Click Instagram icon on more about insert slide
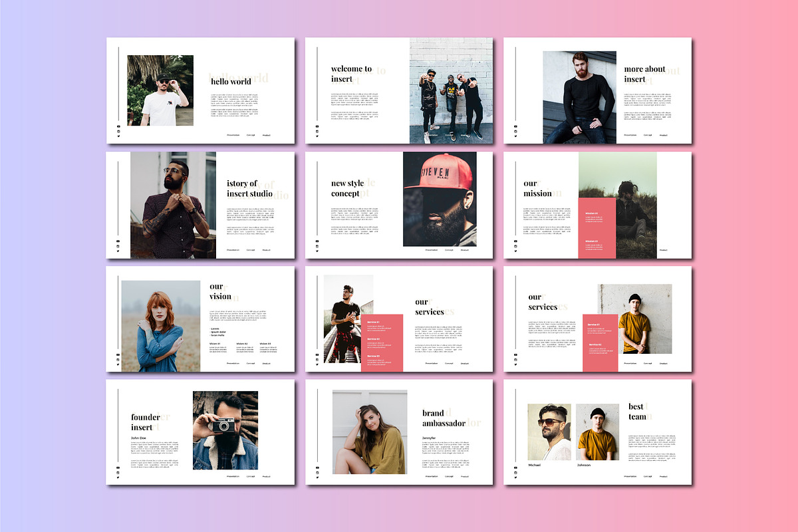Image resolution: width=798 pixels, height=532 pixels. pyautogui.click(x=515, y=132)
